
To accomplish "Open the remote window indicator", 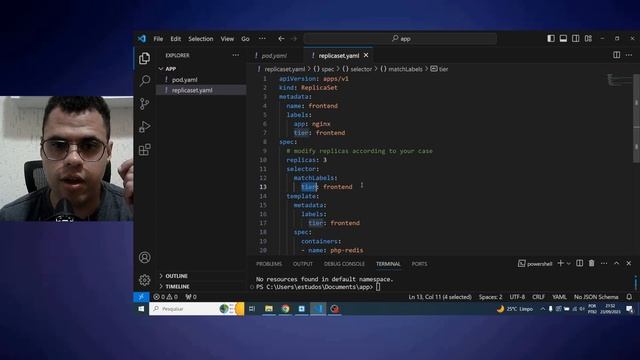I will (x=141, y=297).
